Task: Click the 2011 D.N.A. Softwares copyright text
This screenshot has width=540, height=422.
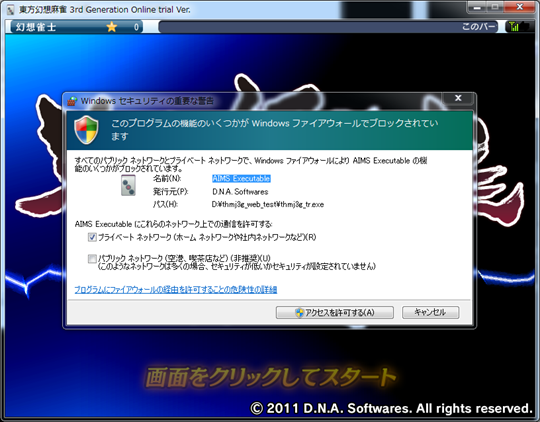Action: click(x=391, y=409)
